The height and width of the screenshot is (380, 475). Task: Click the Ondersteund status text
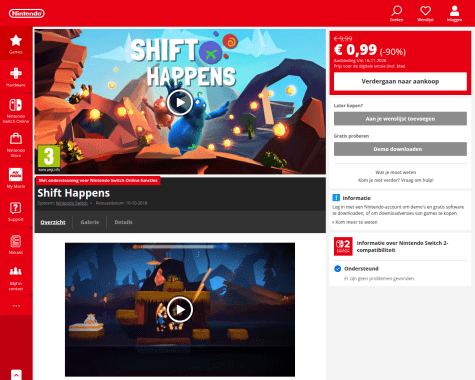tap(361, 269)
